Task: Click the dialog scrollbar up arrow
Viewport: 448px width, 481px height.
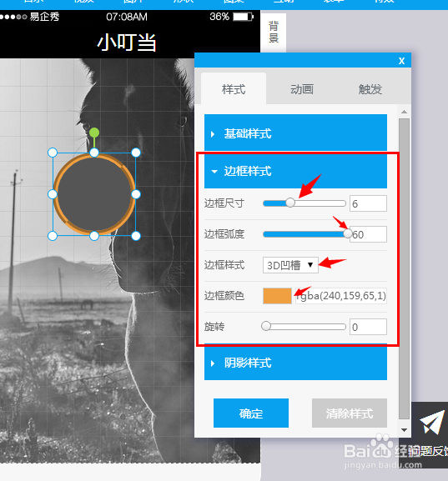Action: pyautogui.click(x=404, y=112)
